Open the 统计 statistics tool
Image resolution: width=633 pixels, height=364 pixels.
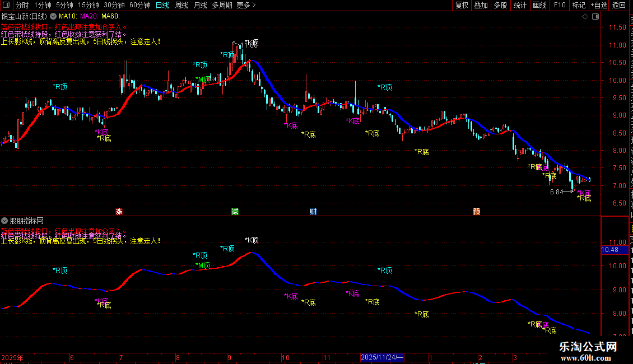520,5
